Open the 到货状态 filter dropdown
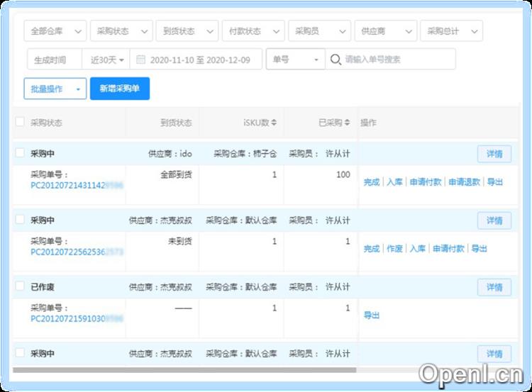 coord(187,31)
